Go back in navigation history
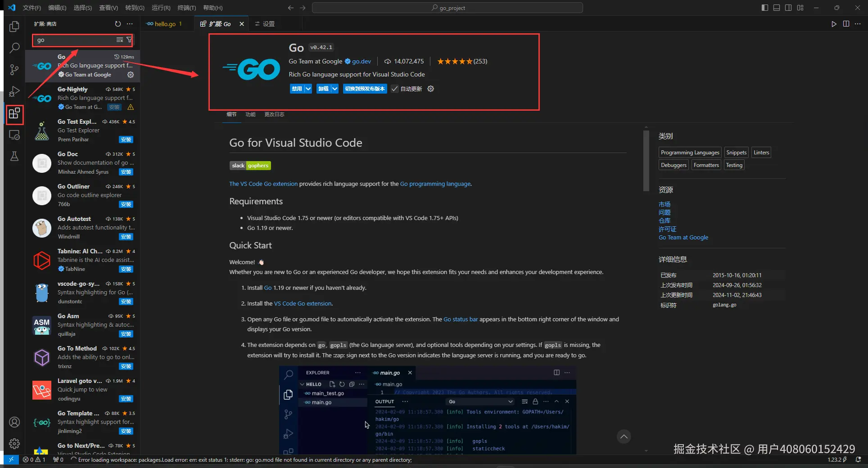 click(291, 8)
